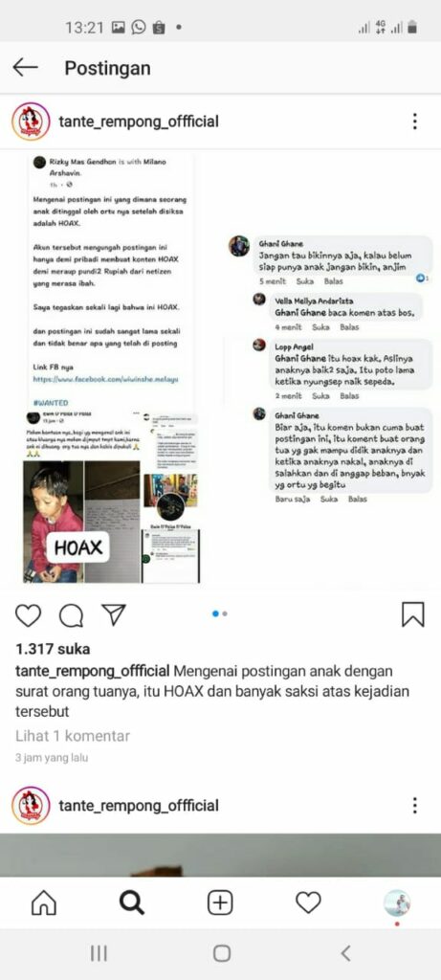441x980 pixels.
Task: Tap Lihat 1 komentar link
Action: (x=73, y=736)
